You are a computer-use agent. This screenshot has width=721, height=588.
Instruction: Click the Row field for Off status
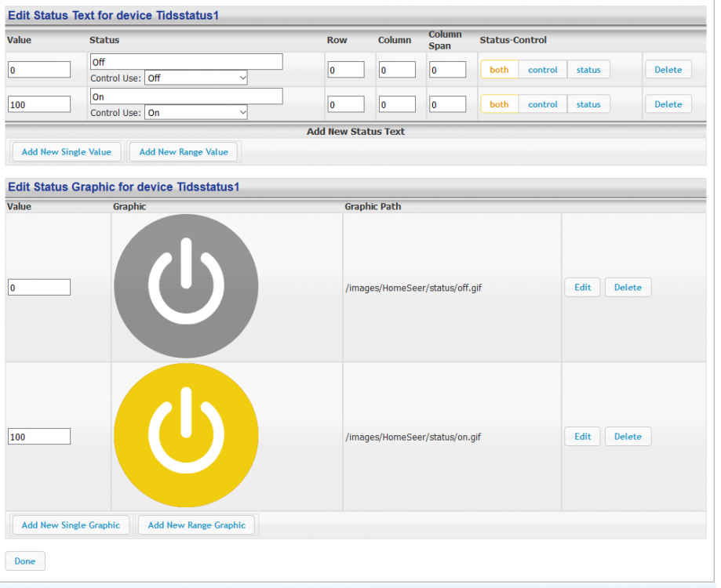tap(346, 70)
